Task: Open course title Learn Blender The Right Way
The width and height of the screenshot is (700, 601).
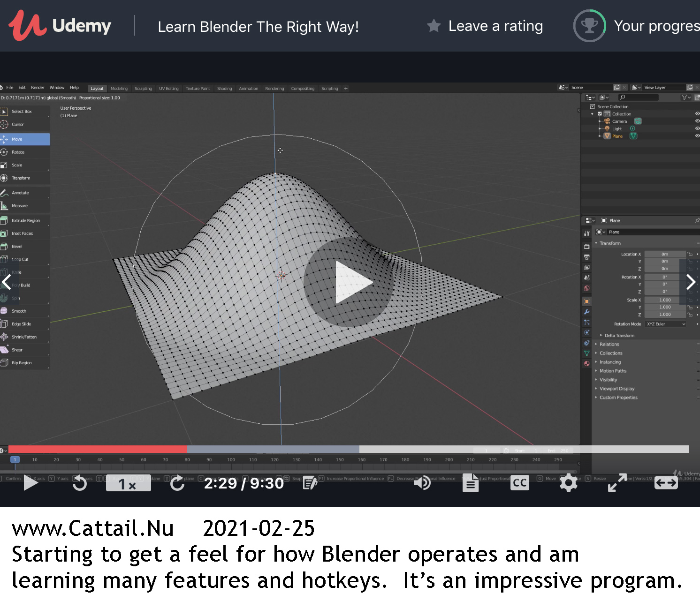Action: (258, 27)
